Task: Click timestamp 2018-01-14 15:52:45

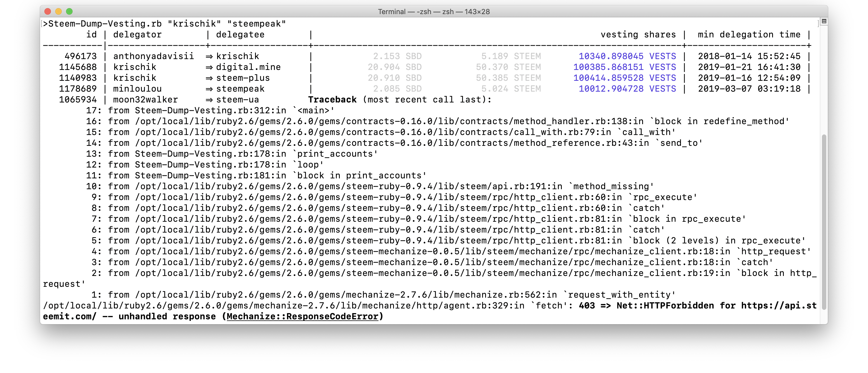Action: [749, 56]
